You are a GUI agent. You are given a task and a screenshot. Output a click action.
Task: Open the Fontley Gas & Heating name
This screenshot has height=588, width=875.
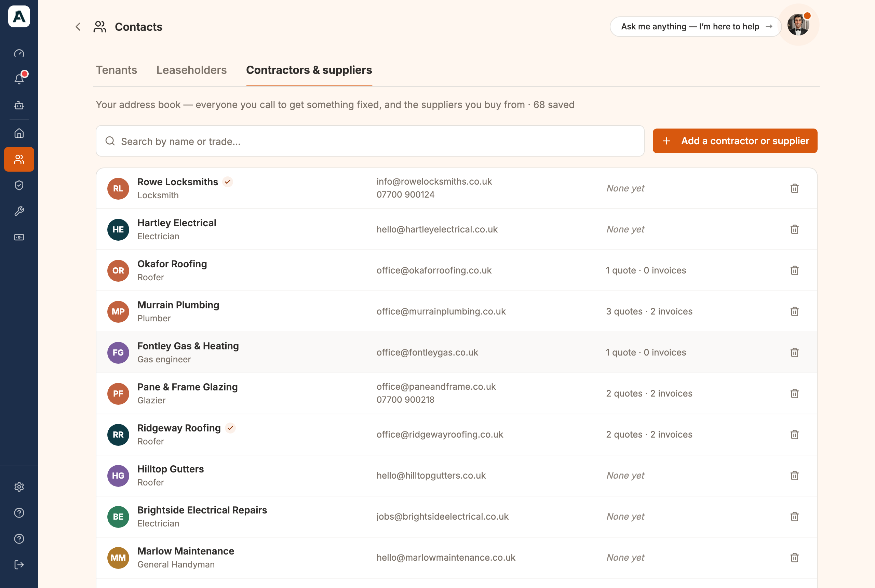(188, 346)
